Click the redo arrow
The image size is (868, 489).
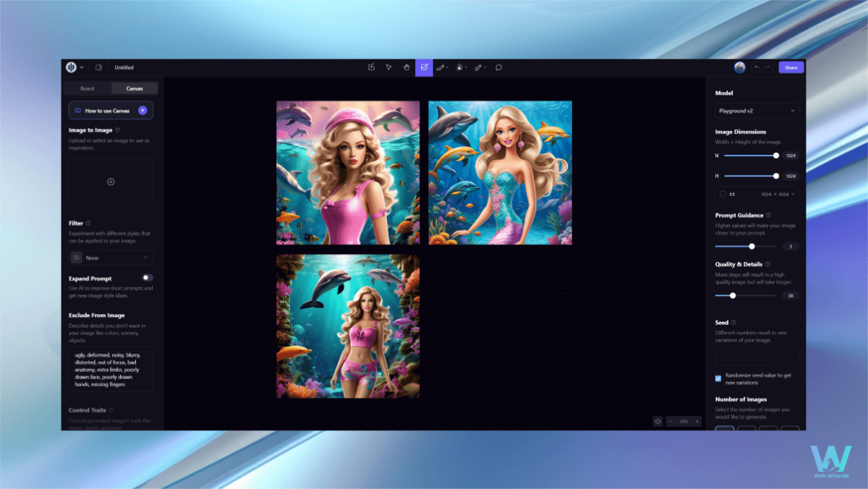pos(767,67)
